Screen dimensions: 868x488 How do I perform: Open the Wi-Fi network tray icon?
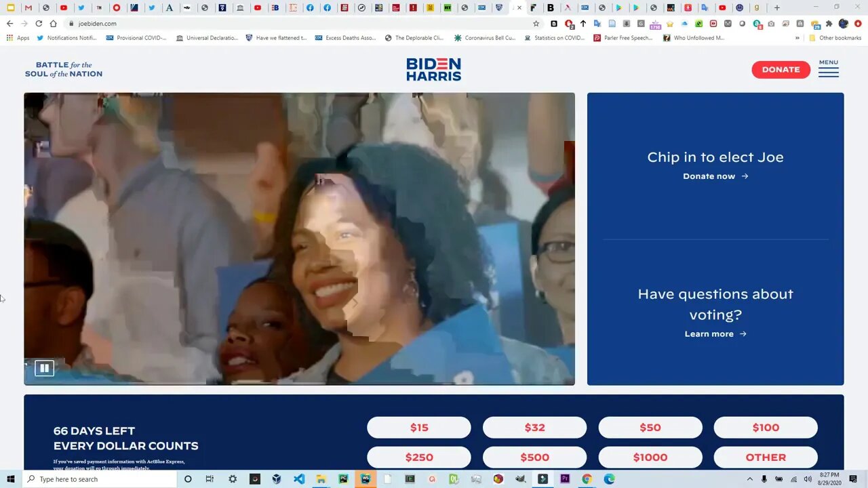tap(793, 479)
